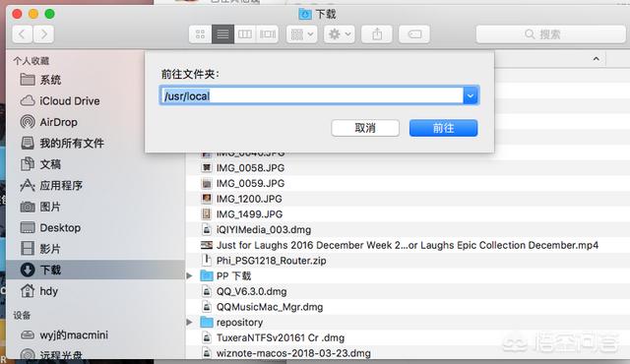Click the share toolbar button
The height and width of the screenshot is (364, 630).
(377, 34)
